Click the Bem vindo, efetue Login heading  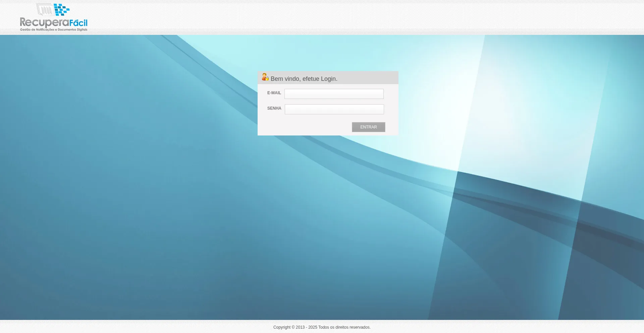(x=304, y=79)
